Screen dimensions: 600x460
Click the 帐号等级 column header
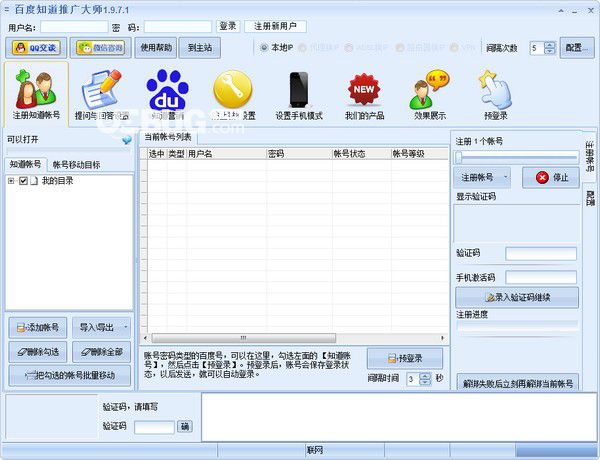(x=419, y=154)
